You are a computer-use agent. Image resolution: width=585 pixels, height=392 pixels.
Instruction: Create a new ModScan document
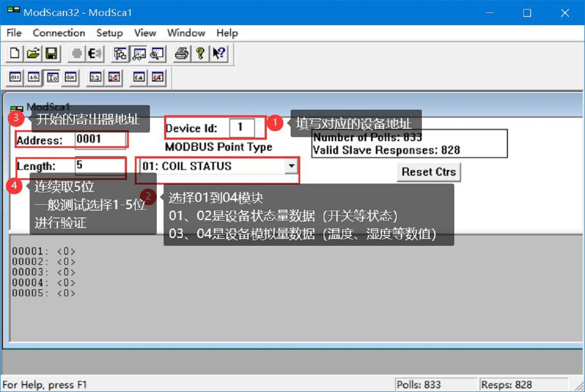point(15,54)
